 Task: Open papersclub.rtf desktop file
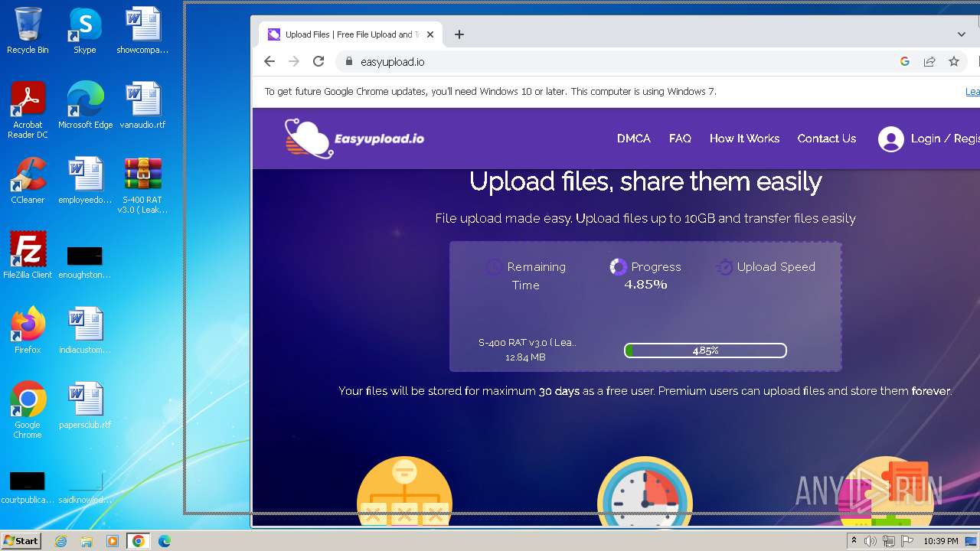(x=85, y=406)
